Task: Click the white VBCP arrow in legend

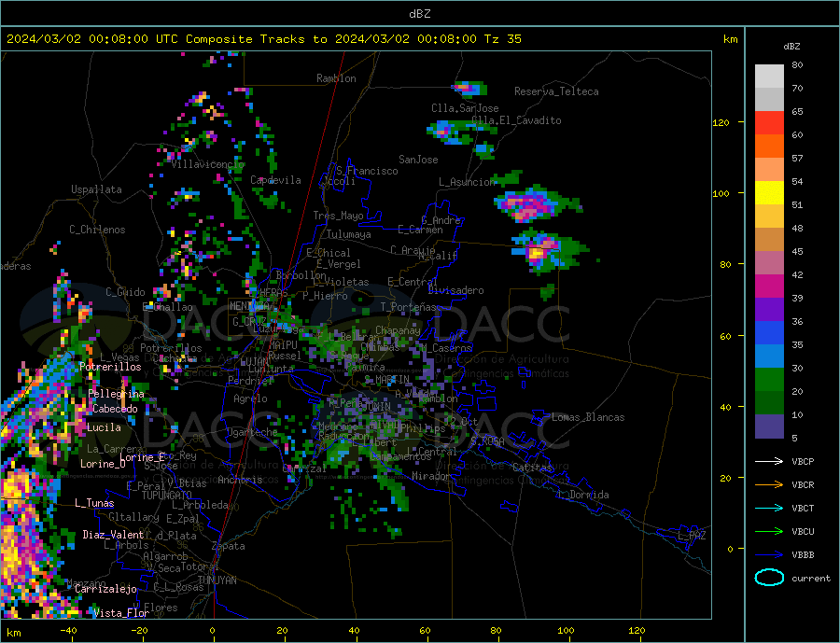Action: [769, 461]
